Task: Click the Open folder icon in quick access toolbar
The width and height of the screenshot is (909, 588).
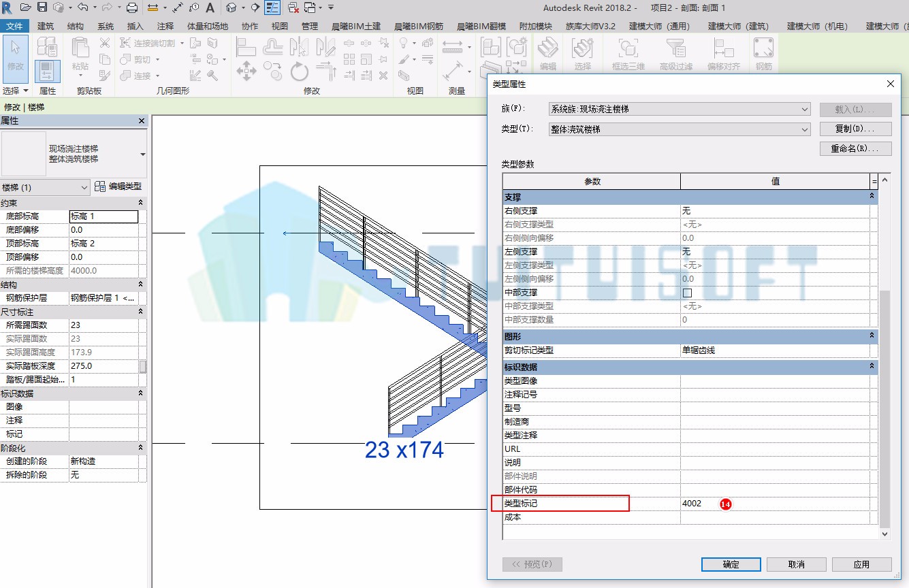Action: 26,7
